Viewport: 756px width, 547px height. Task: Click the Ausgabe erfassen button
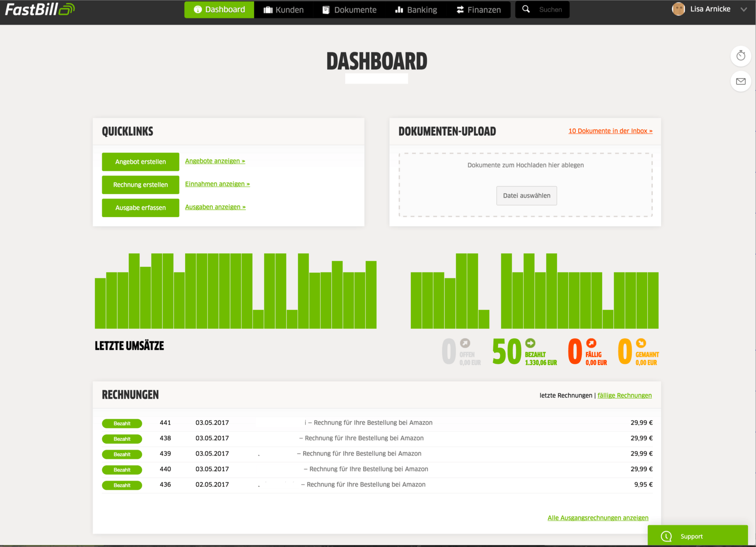point(141,208)
